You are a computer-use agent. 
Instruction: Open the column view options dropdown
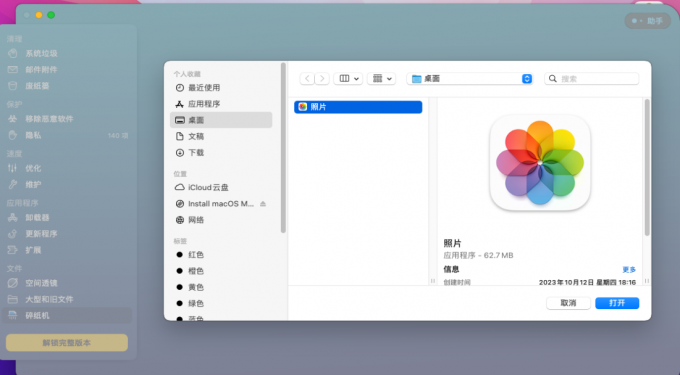pos(348,78)
